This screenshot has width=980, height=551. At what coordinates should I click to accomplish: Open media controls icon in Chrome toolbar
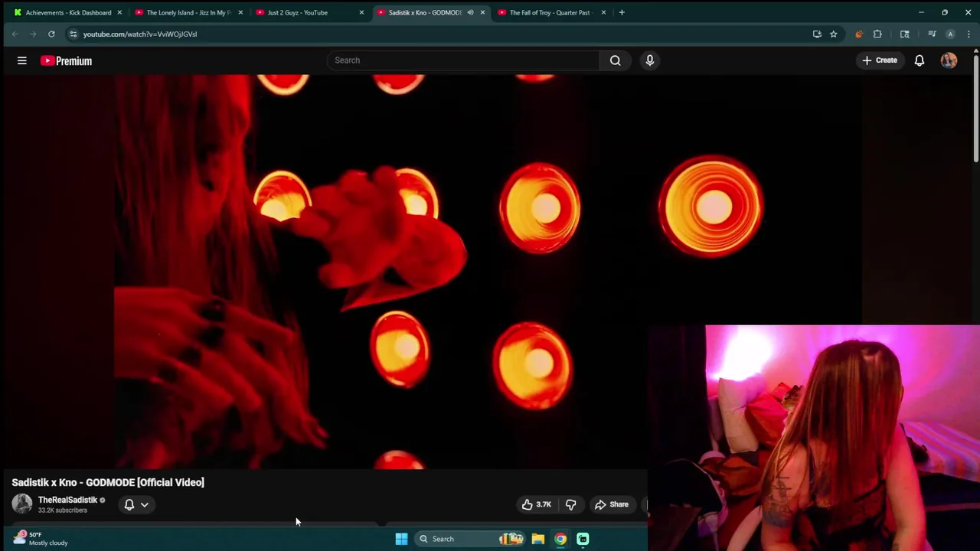coord(932,34)
